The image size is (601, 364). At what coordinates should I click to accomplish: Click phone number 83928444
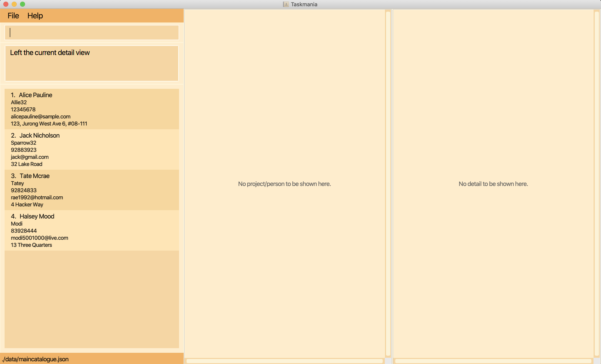coord(24,231)
